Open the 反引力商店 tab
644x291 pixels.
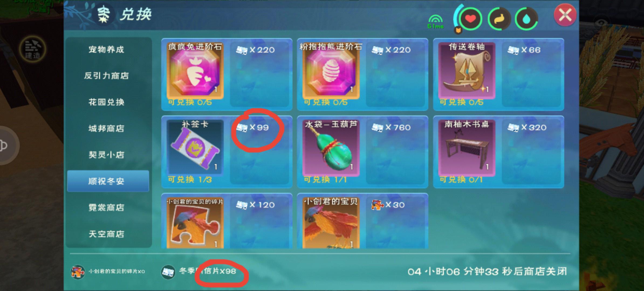click(x=107, y=76)
